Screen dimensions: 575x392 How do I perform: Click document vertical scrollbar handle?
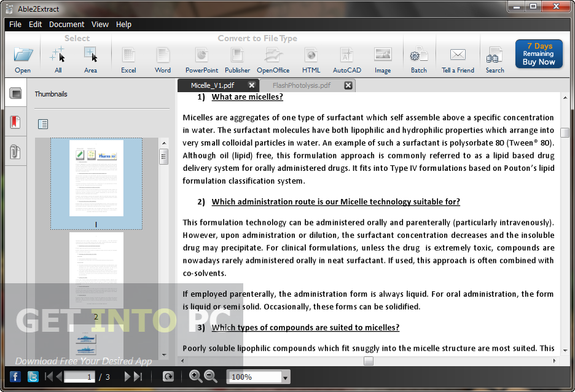tap(565, 132)
